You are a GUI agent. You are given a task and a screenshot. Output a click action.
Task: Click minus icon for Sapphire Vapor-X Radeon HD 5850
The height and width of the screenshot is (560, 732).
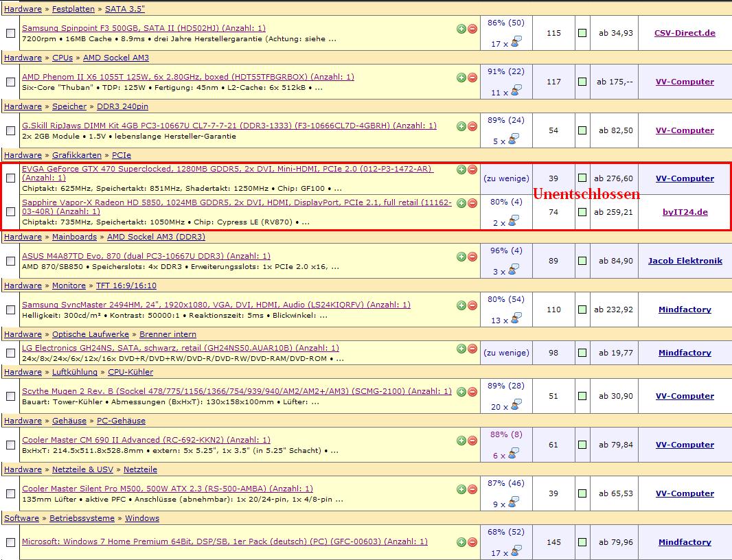pos(472,203)
